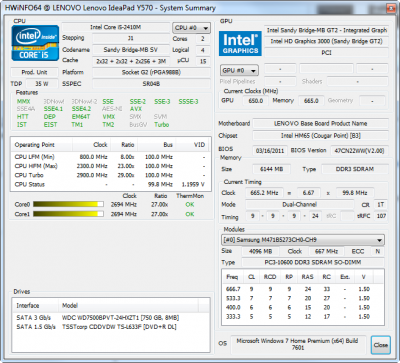The height and width of the screenshot is (363, 400).
Task: Click the Intel HM65 (Cougar Point) chipset field
Action: click(320, 136)
